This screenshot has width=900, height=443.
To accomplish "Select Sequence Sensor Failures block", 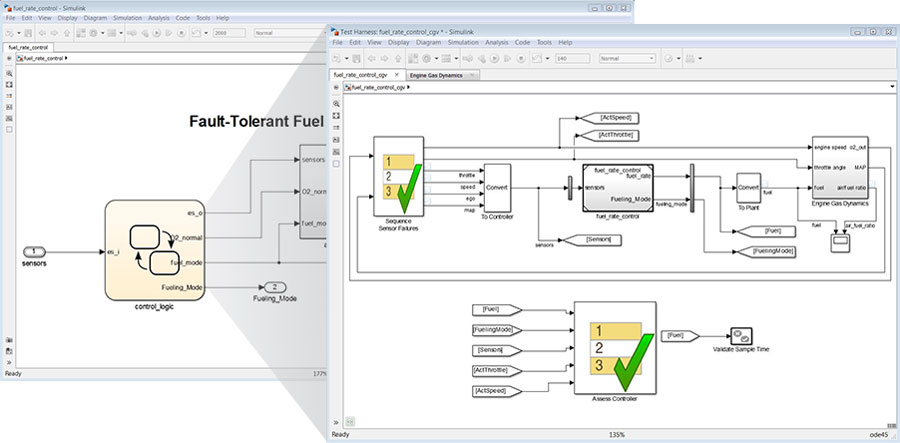I will (398, 176).
